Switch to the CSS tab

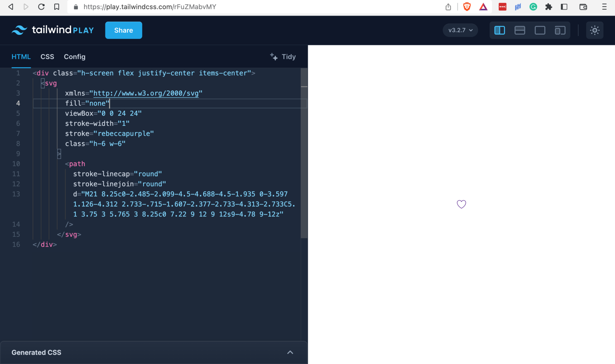pos(47,57)
